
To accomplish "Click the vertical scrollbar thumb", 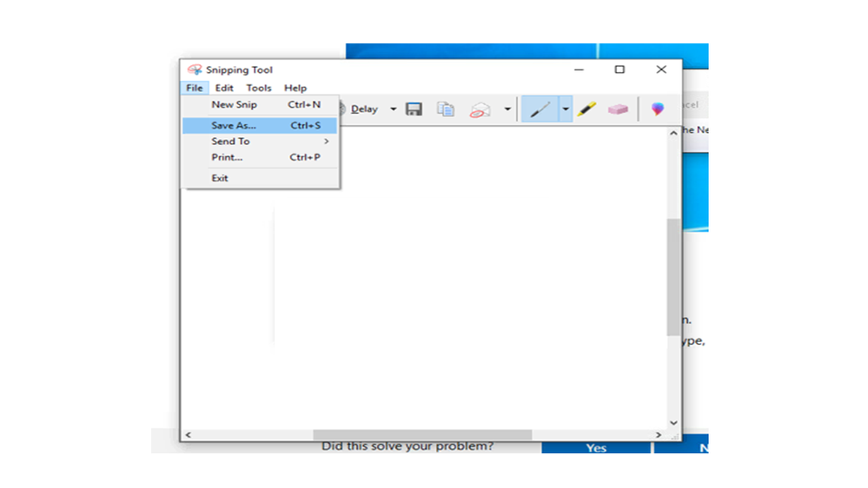I will tap(673, 277).
